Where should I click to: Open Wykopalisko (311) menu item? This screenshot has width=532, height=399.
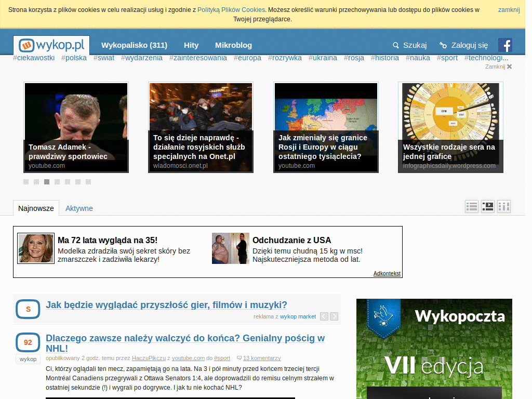click(135, 45)
